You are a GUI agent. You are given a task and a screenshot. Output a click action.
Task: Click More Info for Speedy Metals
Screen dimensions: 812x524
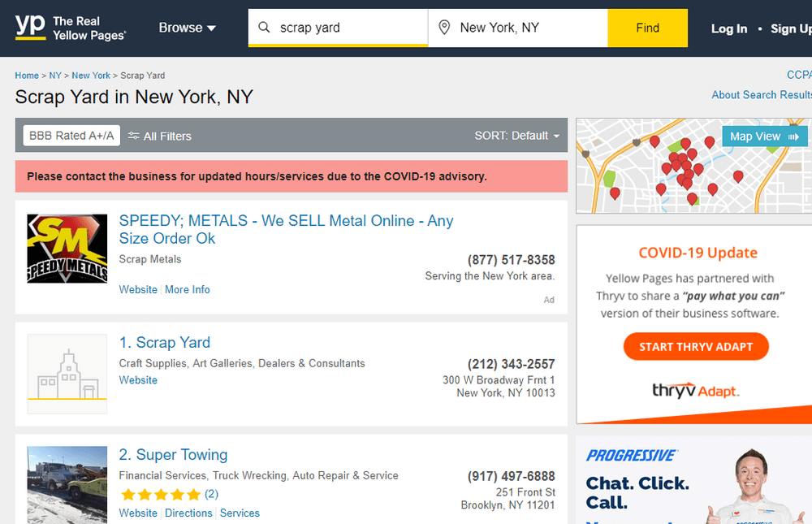point(188,290)
